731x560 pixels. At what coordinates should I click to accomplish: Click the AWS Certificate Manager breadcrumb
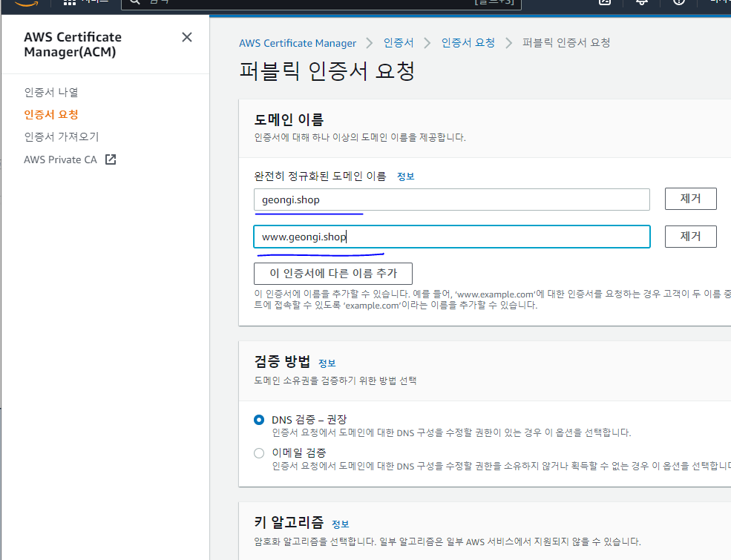coord(298,43)
